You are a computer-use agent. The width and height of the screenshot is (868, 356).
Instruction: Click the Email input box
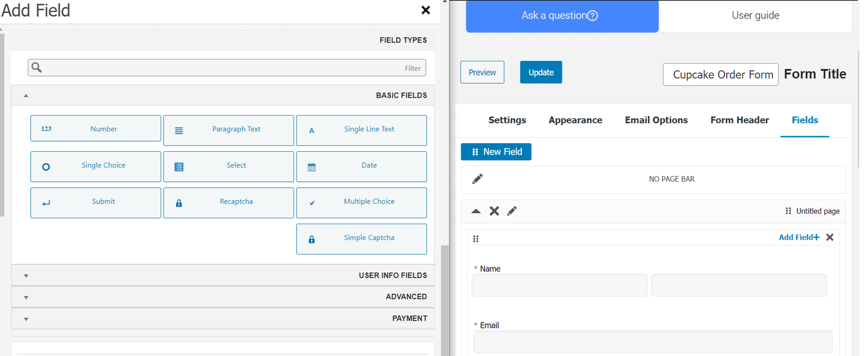(653, 342)
